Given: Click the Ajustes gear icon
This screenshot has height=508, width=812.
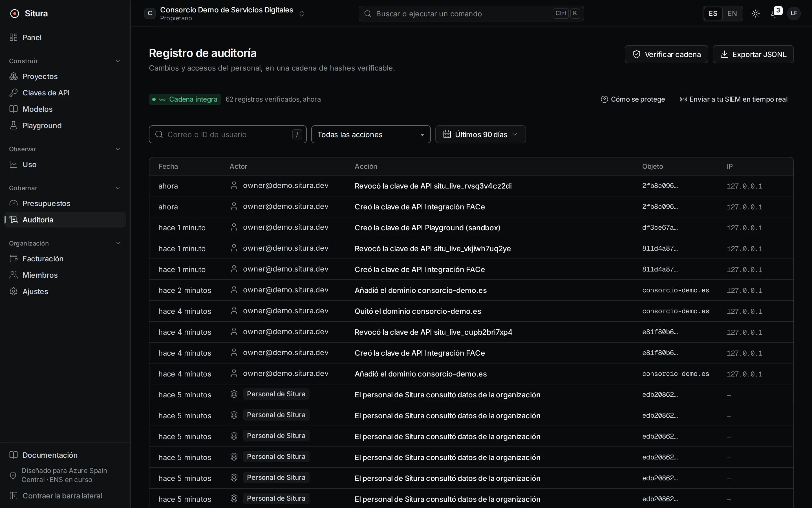Looking at the screenshot, I should tap(14, 291).
